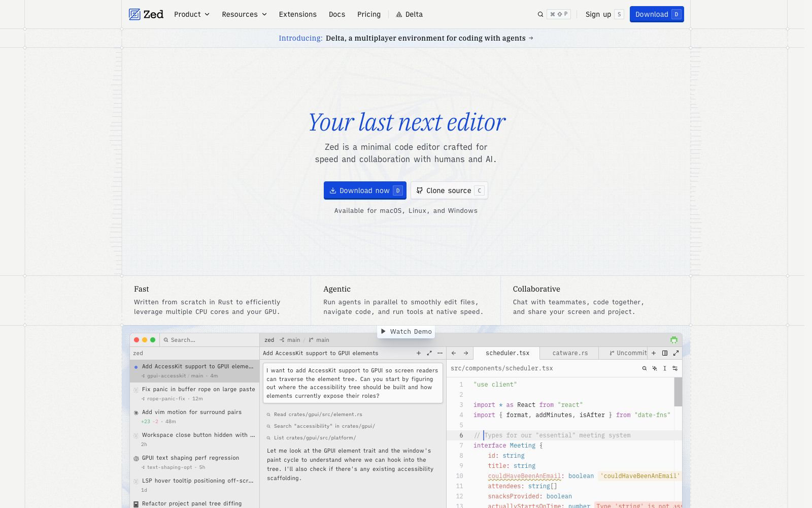This screenshot has height=508, width=812.
Task: Click the icon beside Refactor project panel thread
Action: point(136,504)
